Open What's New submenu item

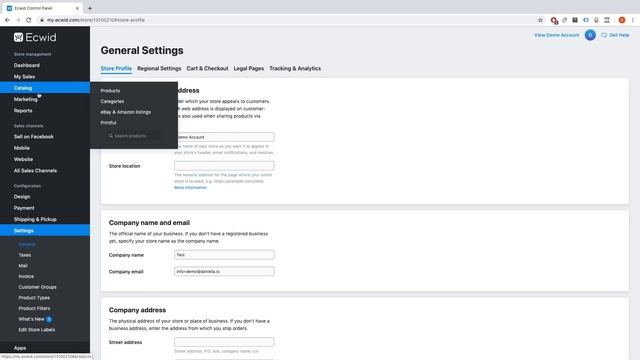click(x=31, y=319)
